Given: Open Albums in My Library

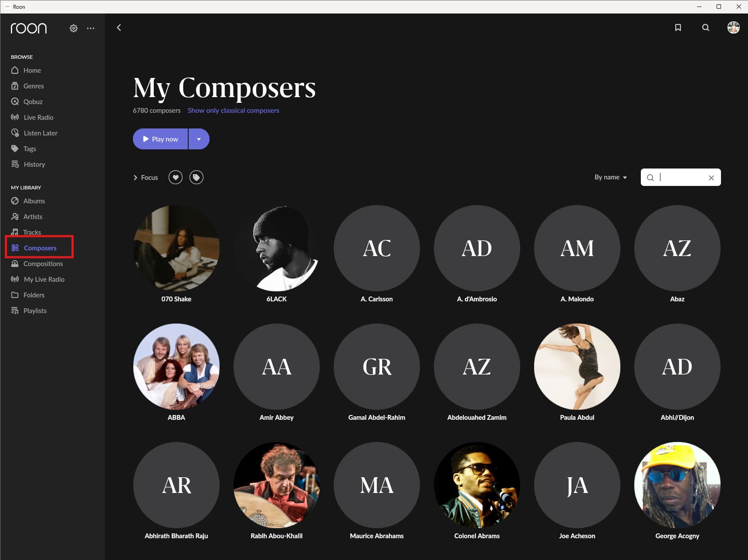Looking at the screenshot, I should point(28,201).
